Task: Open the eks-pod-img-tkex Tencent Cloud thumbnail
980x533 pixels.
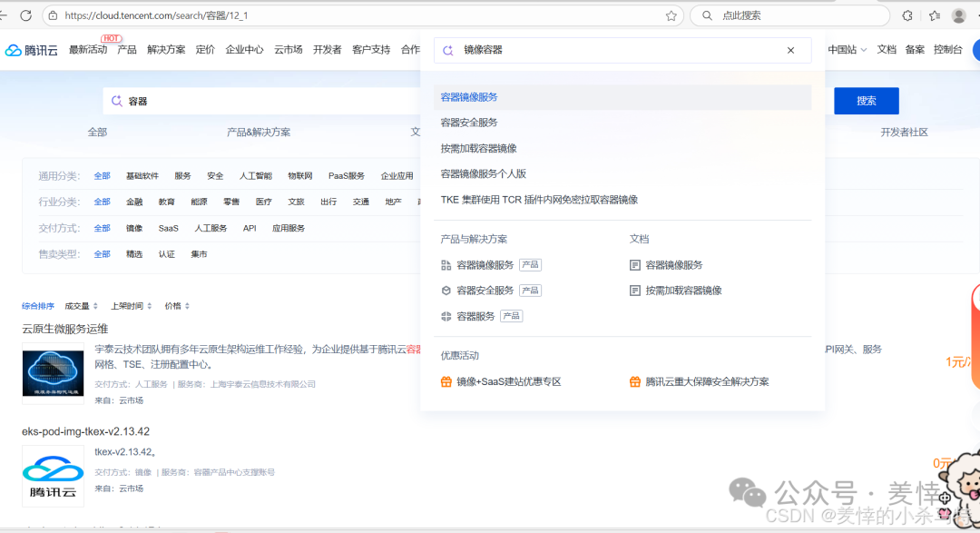Action: click(x=54, y=476)
